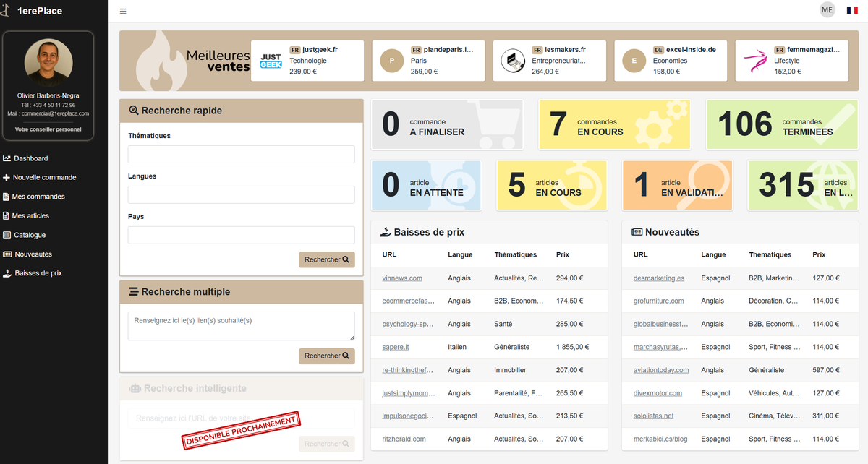Click Rechercher button in Recherche rapide

pos(327,259)
